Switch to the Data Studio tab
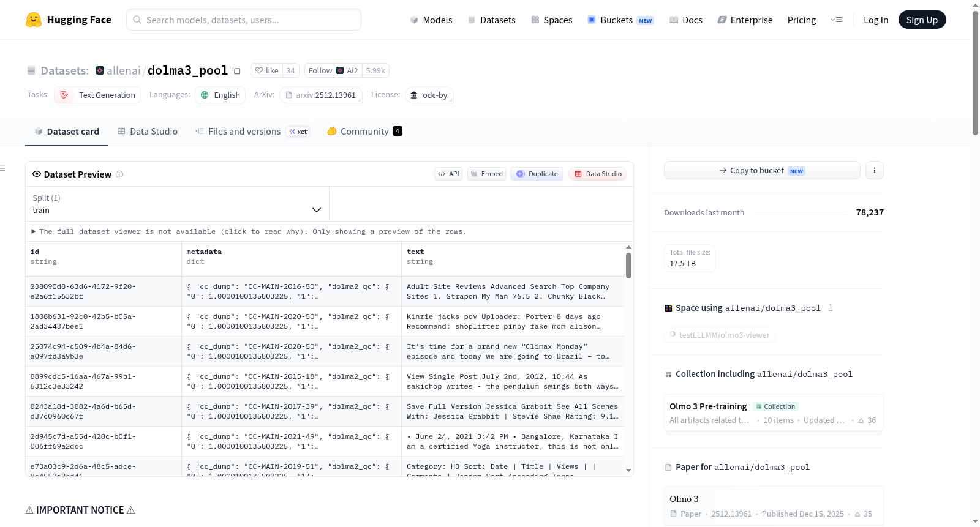 click(x=147, y=132)
